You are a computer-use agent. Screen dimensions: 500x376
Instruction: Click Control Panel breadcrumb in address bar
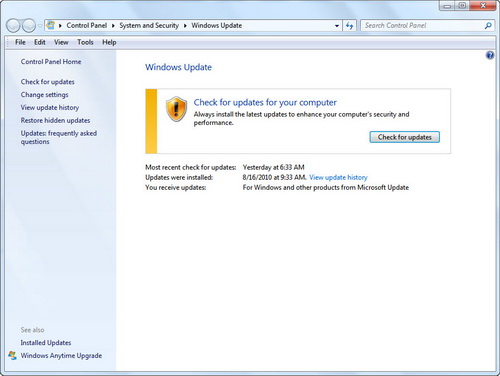(x=87, y=25)
